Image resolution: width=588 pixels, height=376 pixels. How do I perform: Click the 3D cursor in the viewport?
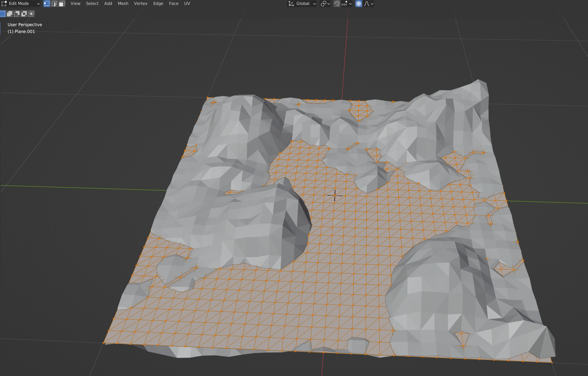335,195
